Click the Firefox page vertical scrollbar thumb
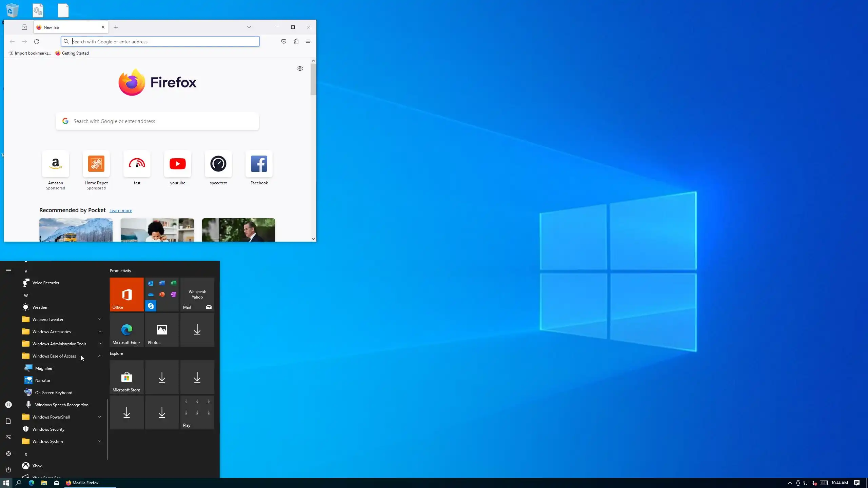Image resolution: width=868 pixels, height=488 pixels. click(x=313, y=80)
